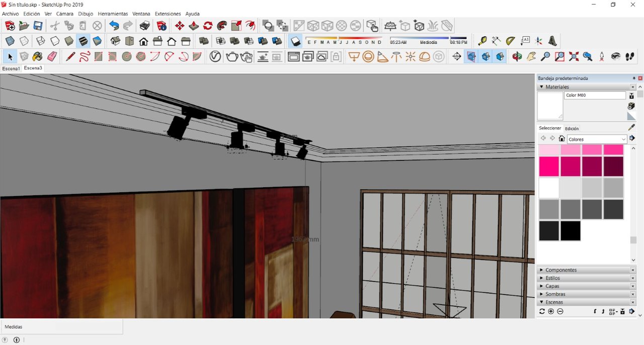
Task: Click the Undo arrow icon
Action: pyautogui.click(x=114, y=26)
